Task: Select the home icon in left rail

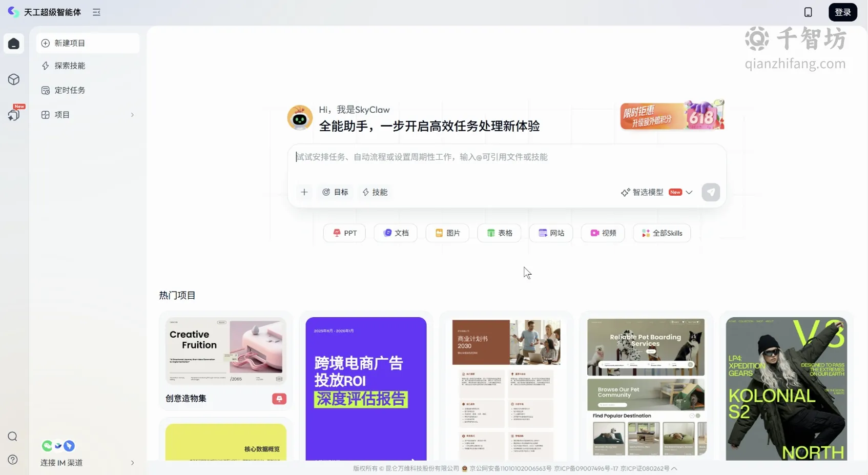Action: [x=14, y=44]
